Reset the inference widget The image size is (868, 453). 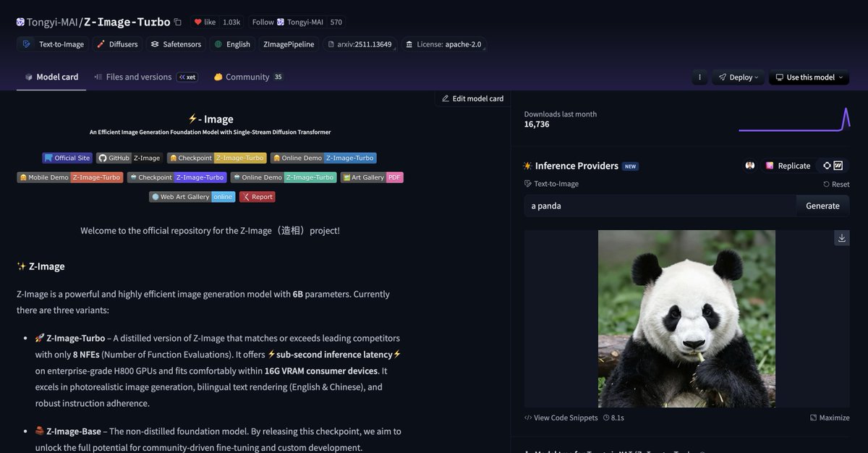point(836,185)
